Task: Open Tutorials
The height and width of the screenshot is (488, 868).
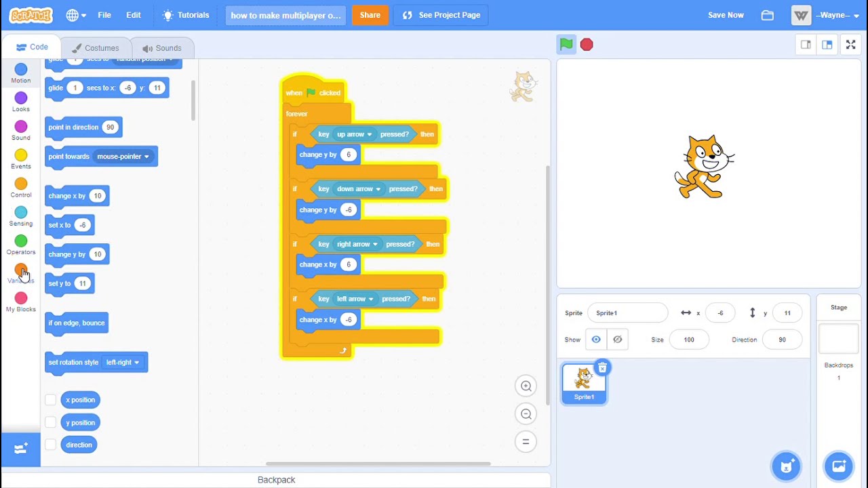Action: pos(186,15)
